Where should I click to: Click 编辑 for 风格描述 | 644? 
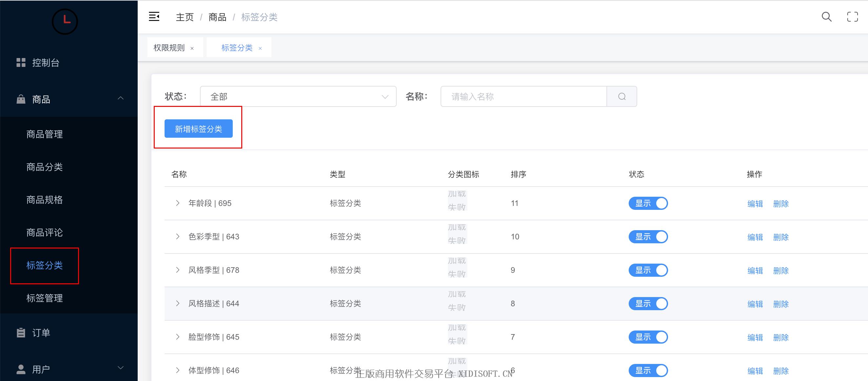pyautogui.click(x=755, y=304)
